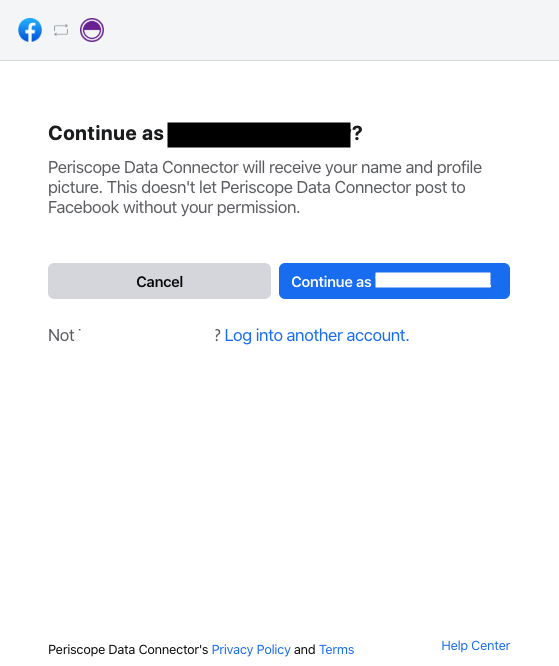Viewport: 559px width, 666px height.
Task: Click the question mark before Log into link
Action: click(x=217, y=336)
